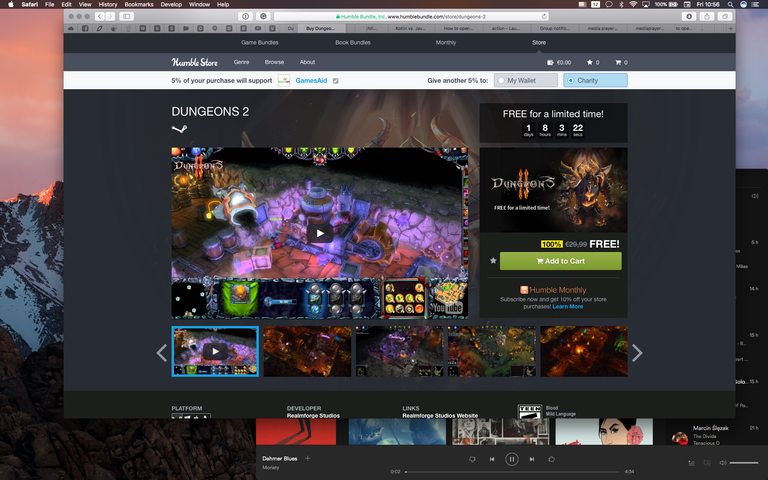Open the Realmforge Studios developer link
The height and width of the screenshot is (480, 768).
click(313, 415)
